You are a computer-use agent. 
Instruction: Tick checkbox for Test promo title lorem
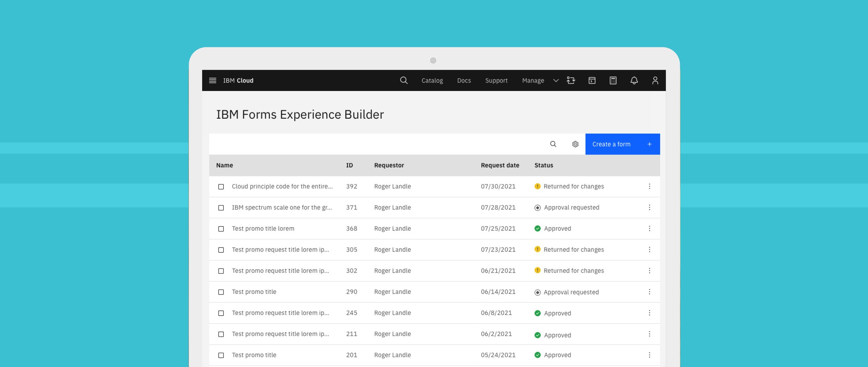(x=221, y=229)
